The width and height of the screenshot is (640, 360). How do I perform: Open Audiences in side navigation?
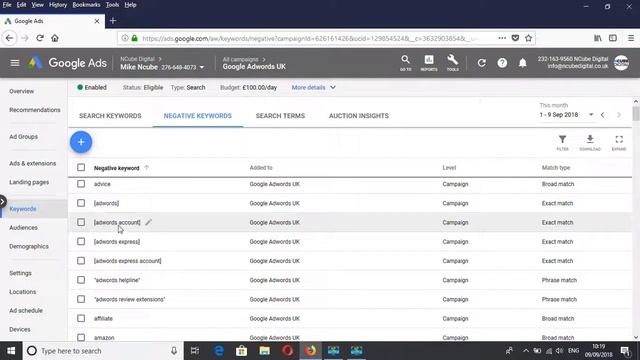(23, 227)
